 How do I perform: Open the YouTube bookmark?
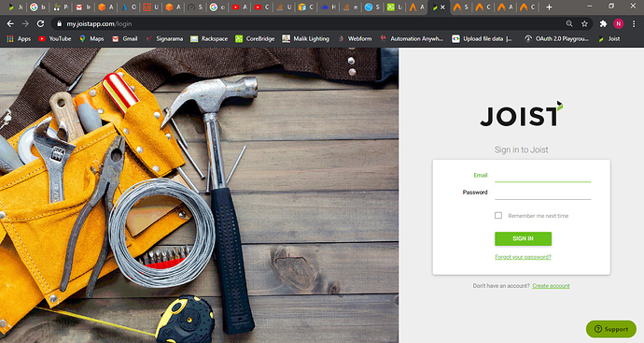(55, 38)
